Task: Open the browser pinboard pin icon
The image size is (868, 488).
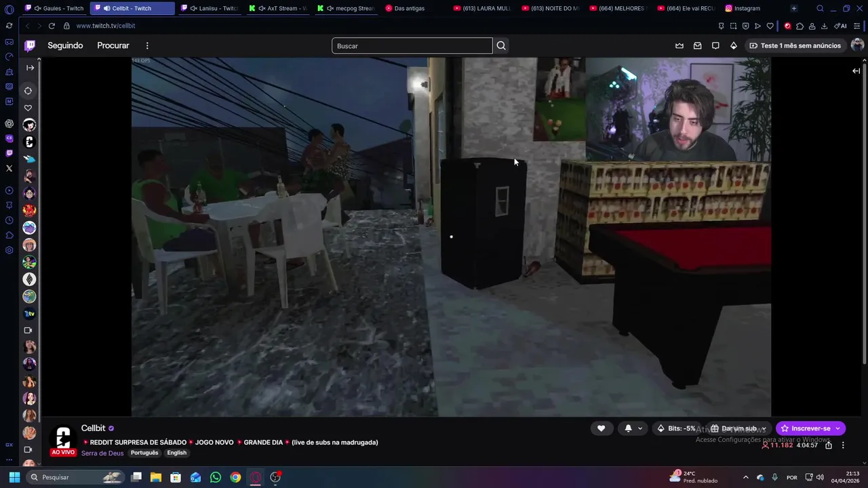Action: point(721,26)
